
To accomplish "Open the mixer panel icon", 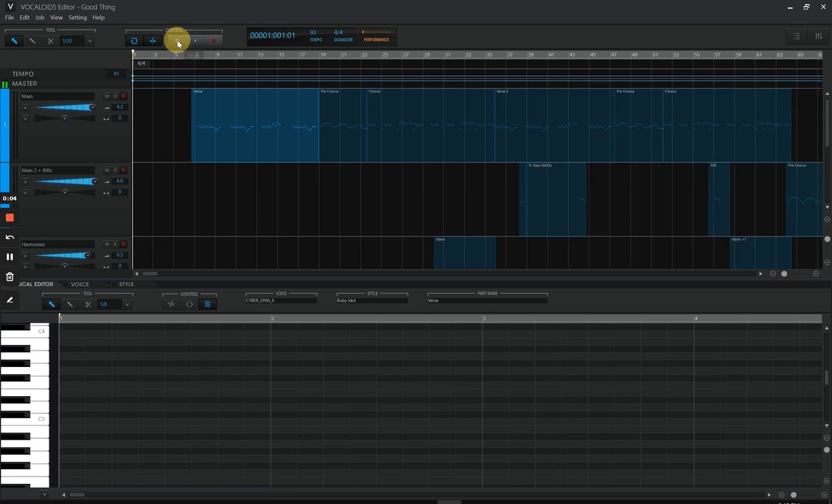I will tap(818, 36).
